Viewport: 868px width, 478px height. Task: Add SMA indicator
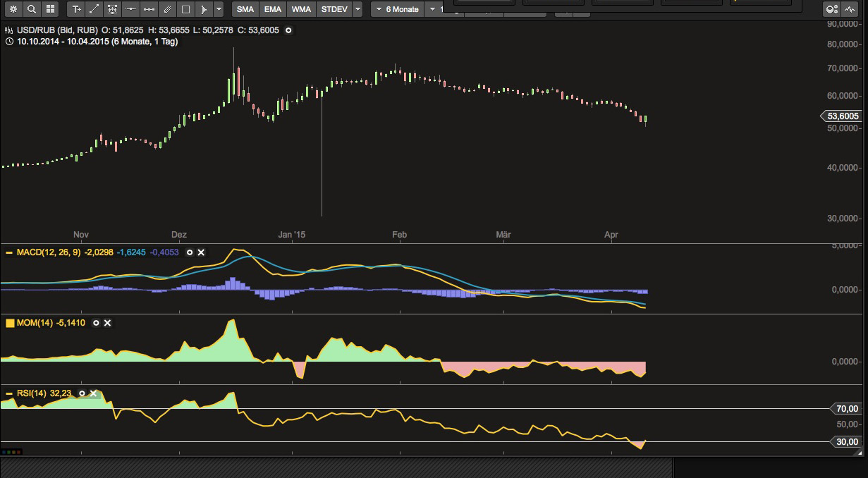pyautogui.click(x=245, y=9)
